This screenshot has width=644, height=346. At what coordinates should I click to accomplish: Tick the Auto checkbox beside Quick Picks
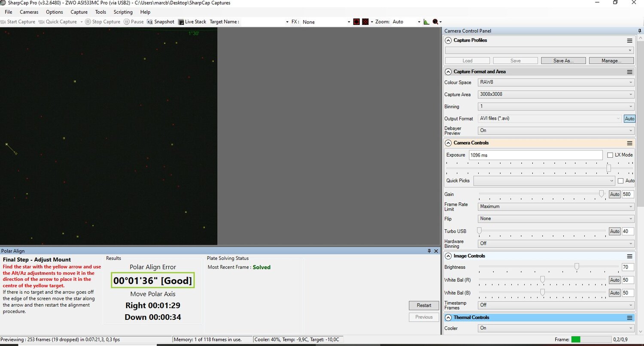click(x=620, y=181)
